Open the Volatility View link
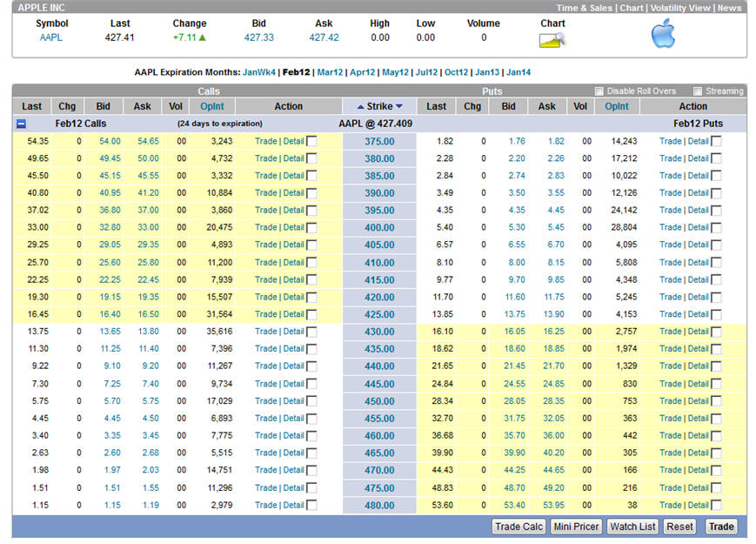 [x=680, y=8]
